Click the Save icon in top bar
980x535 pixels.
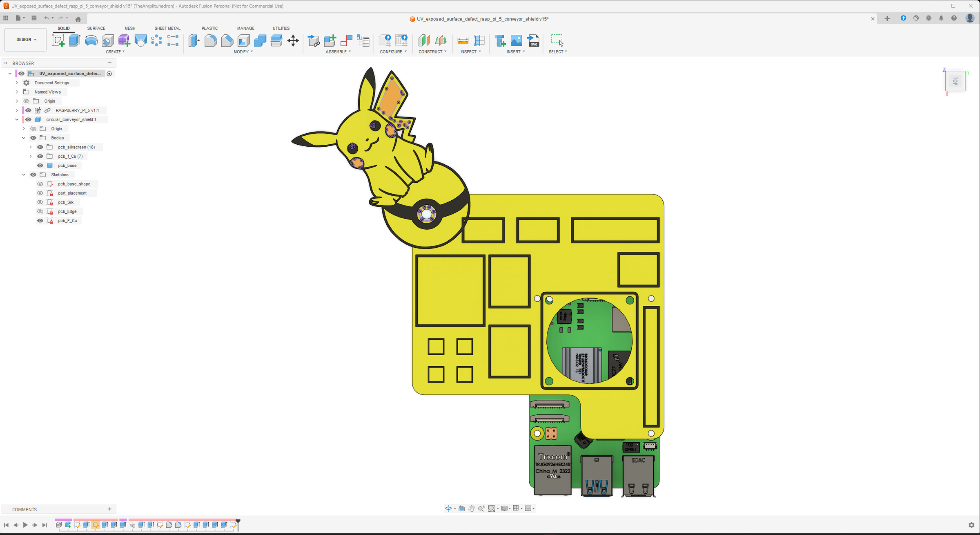(x=34, y=18)
